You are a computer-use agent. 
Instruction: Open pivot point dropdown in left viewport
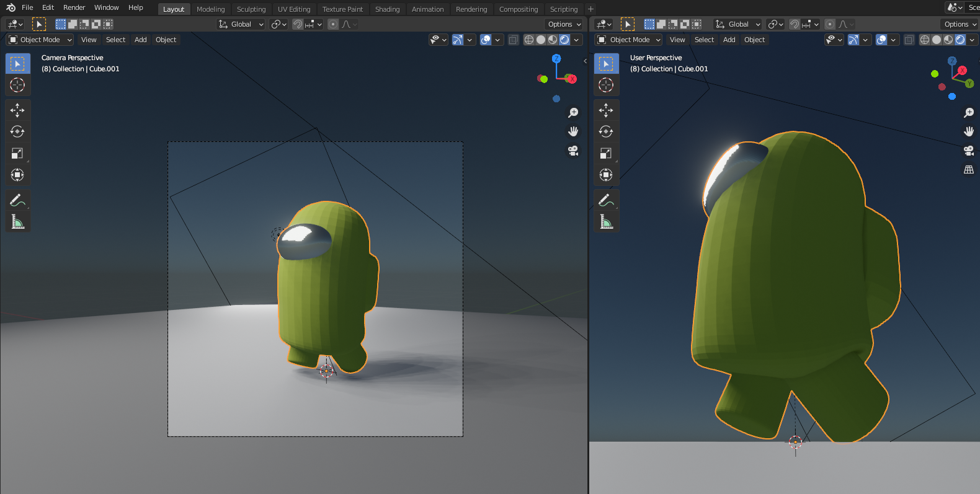[x=279, y=24]
